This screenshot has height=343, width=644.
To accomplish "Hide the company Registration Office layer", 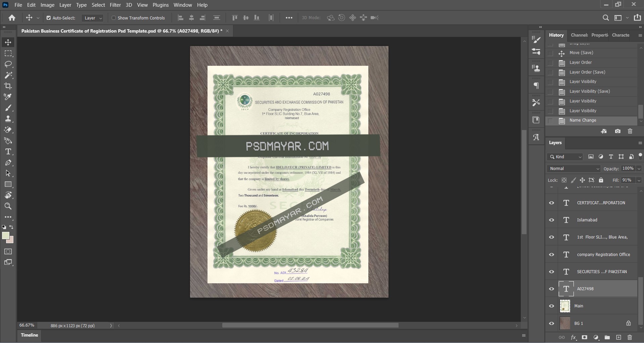I will (551, 255).
